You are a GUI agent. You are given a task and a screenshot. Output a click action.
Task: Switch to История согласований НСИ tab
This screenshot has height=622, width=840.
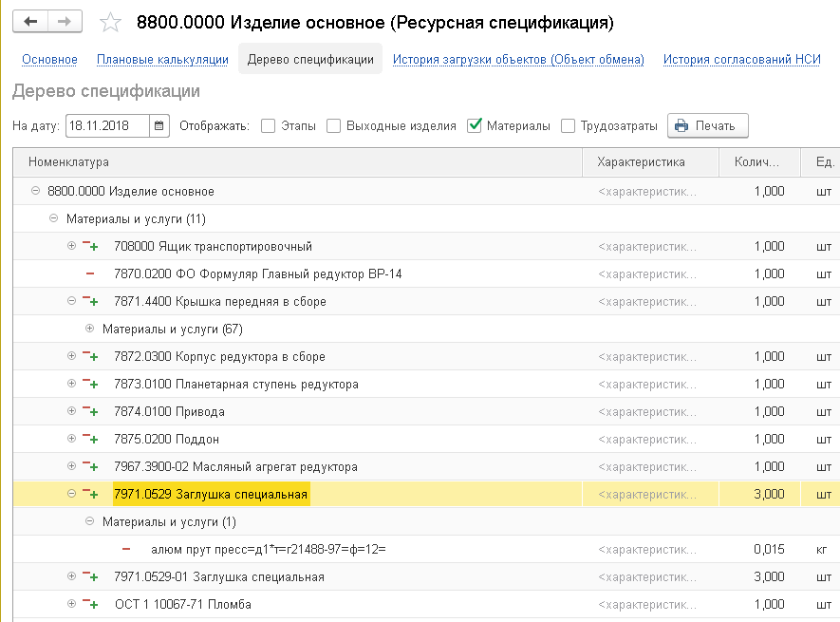(741, 60)
